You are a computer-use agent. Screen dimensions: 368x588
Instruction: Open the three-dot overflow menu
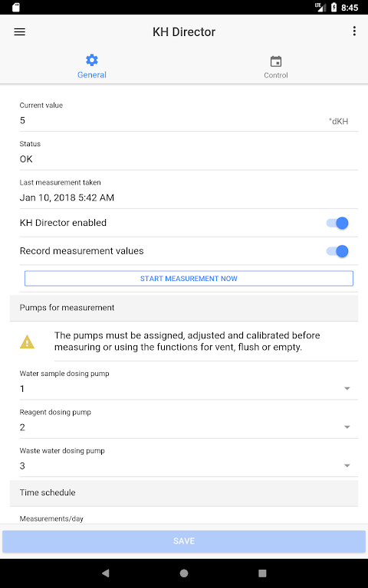[354, 31]
